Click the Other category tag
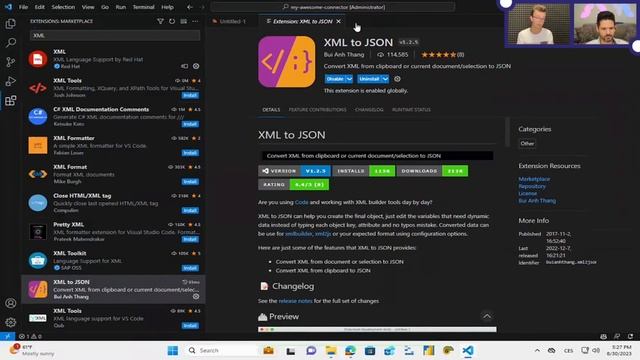Viewport: 640px width, 360px height. coord(527,143)
